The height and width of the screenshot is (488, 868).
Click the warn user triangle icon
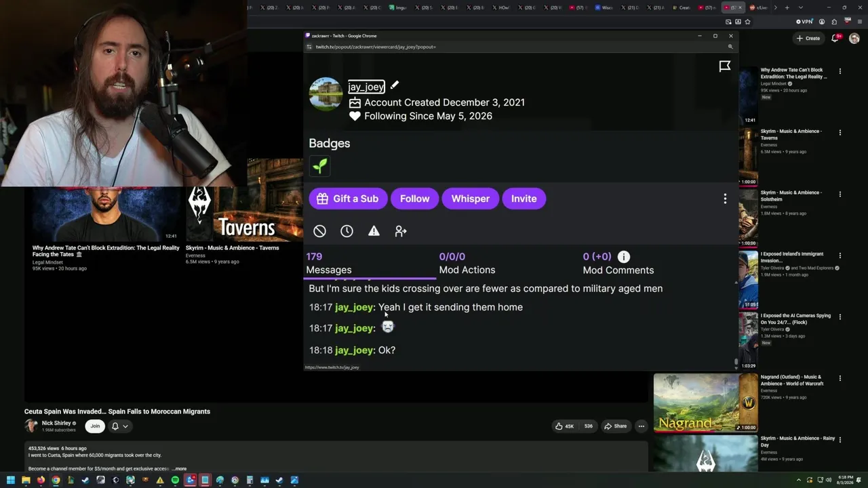[x=374, y=231]
